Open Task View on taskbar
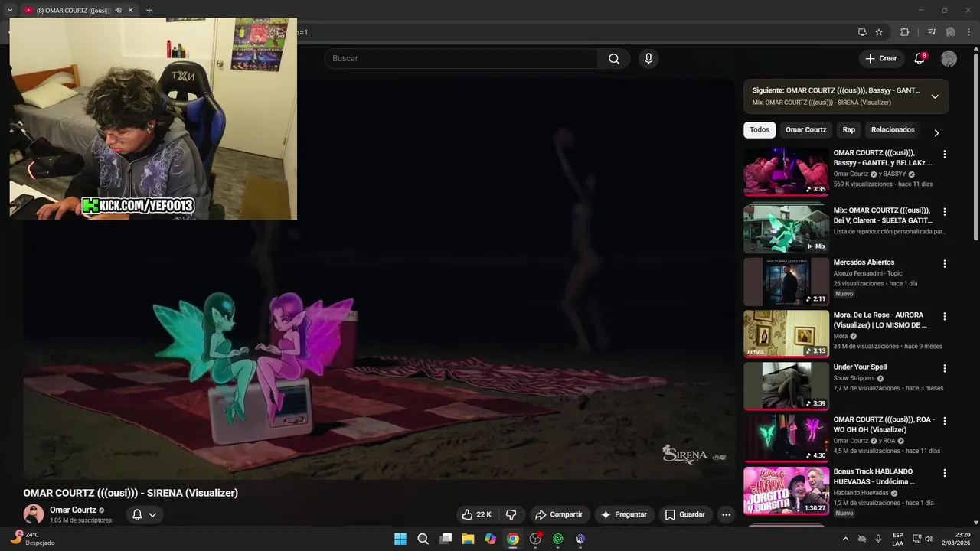Image resolution: width=980 pixels, height=551 pixels. 446,539
